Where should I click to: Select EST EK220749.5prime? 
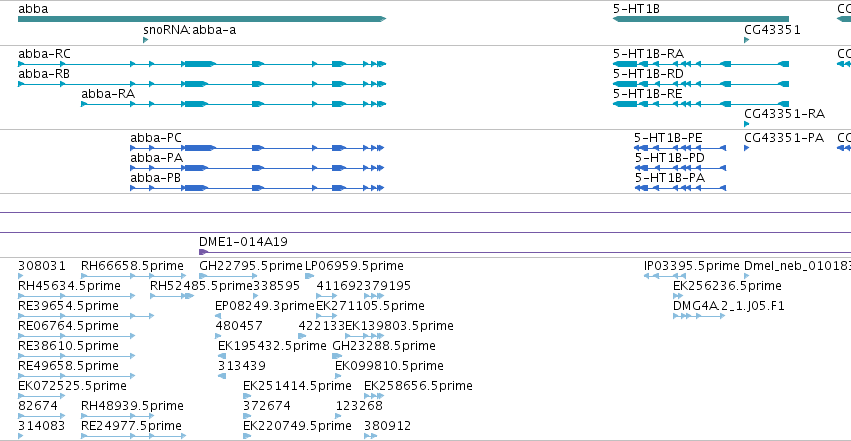click(297, 426)
